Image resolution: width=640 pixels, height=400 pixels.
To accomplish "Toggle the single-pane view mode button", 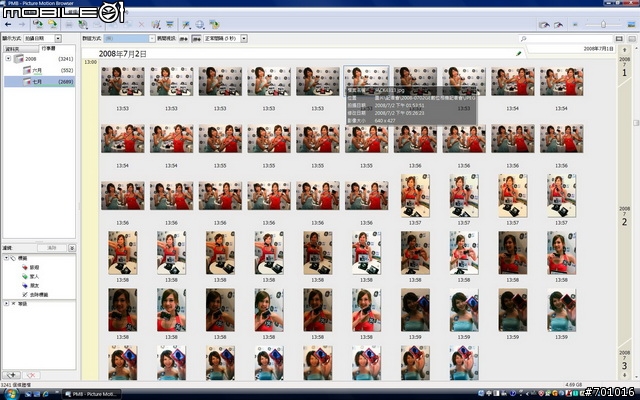I will [619, 39].
